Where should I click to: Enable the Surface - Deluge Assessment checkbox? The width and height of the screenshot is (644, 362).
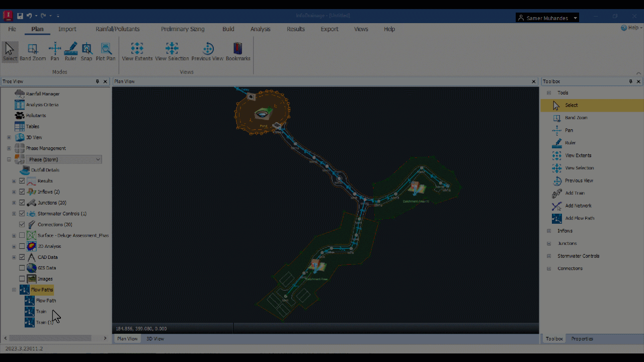click(22, 235)
